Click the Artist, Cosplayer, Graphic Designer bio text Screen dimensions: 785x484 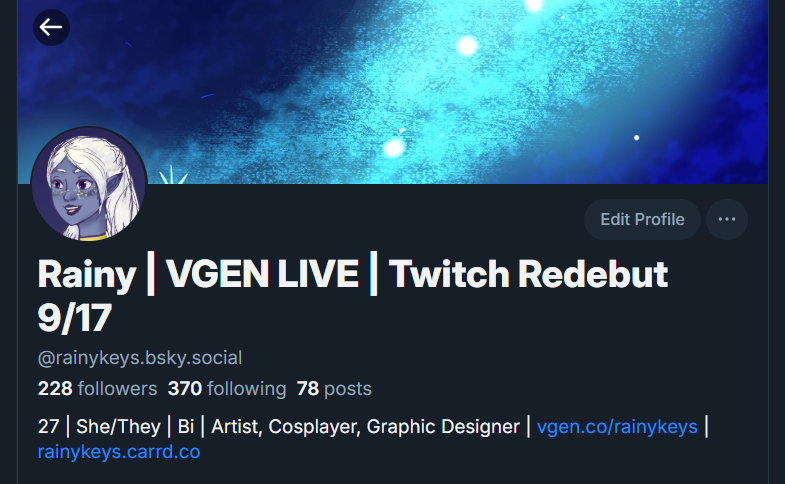(365, 426)
